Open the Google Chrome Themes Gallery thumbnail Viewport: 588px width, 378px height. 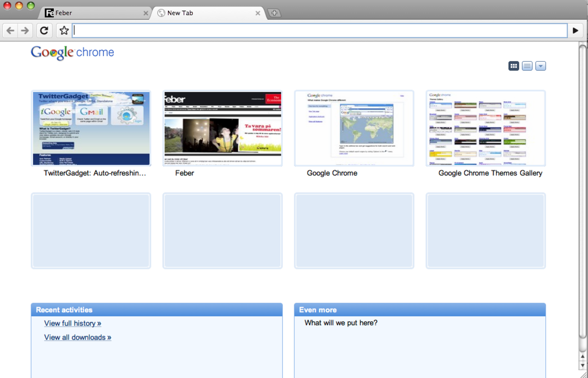pos(486,128)
